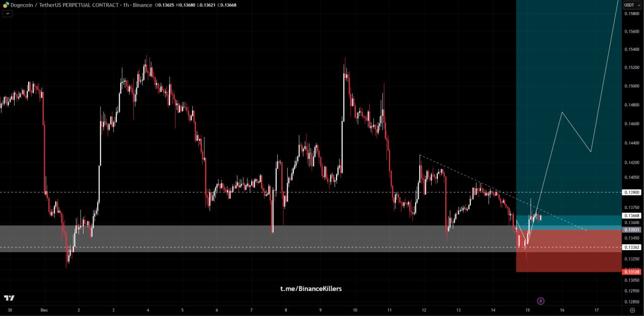Open the USDT currency dropdown

click(x=631, y=5)
